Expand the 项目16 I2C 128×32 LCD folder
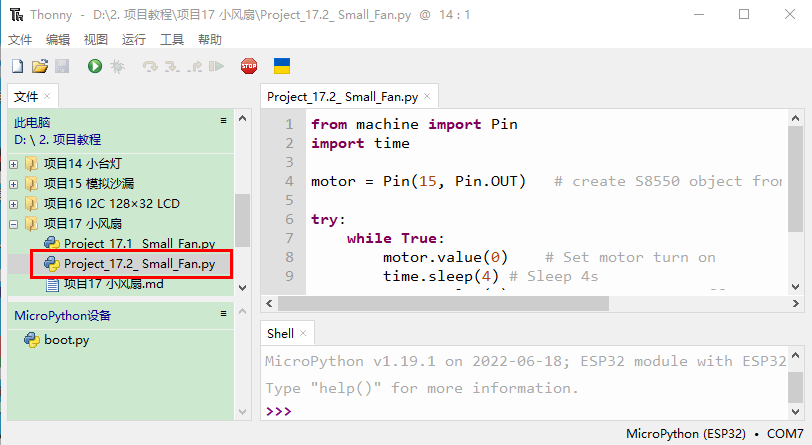This screenshot has height=445, width=812. pyautogui.click(x=14, y=204)
